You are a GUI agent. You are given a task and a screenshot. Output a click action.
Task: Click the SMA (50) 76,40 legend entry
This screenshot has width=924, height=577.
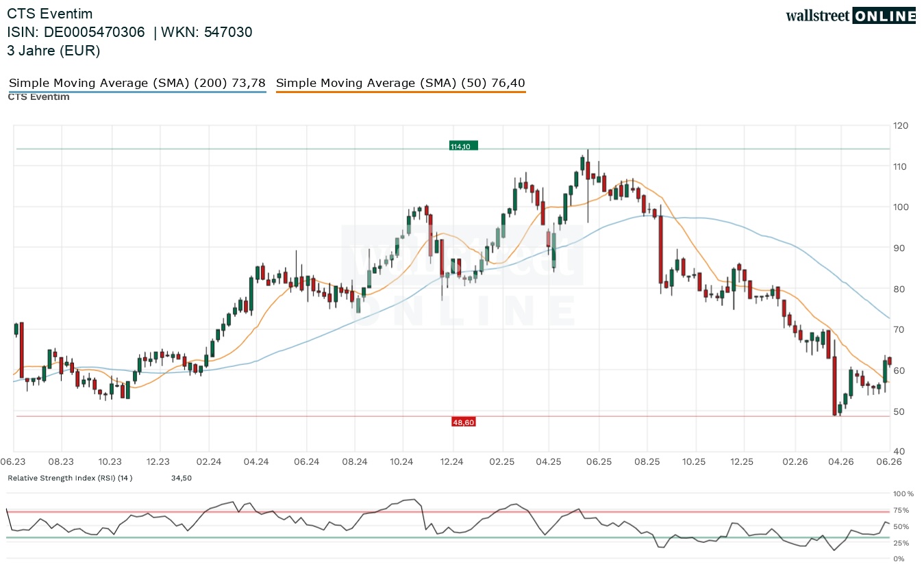[x=401, y=84]
